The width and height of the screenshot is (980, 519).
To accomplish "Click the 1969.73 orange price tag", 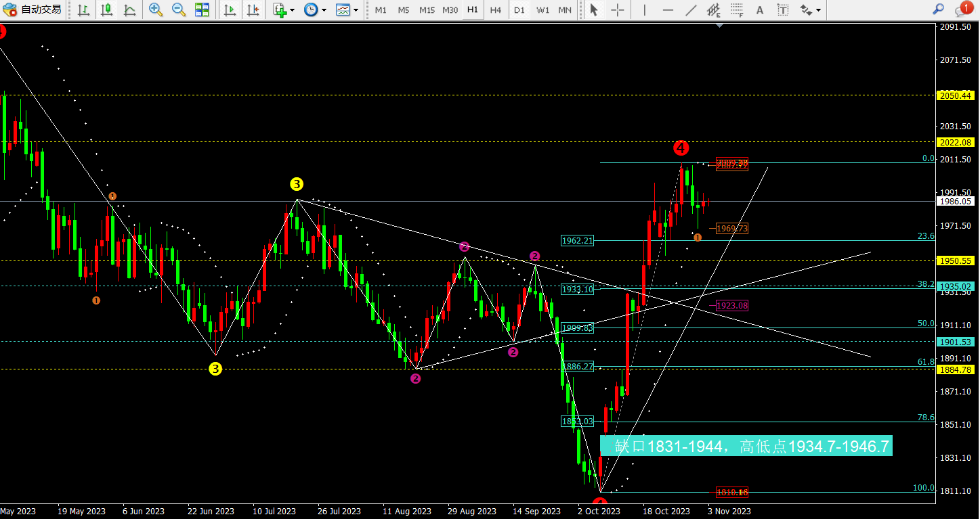I will click(x=732, y=229).
